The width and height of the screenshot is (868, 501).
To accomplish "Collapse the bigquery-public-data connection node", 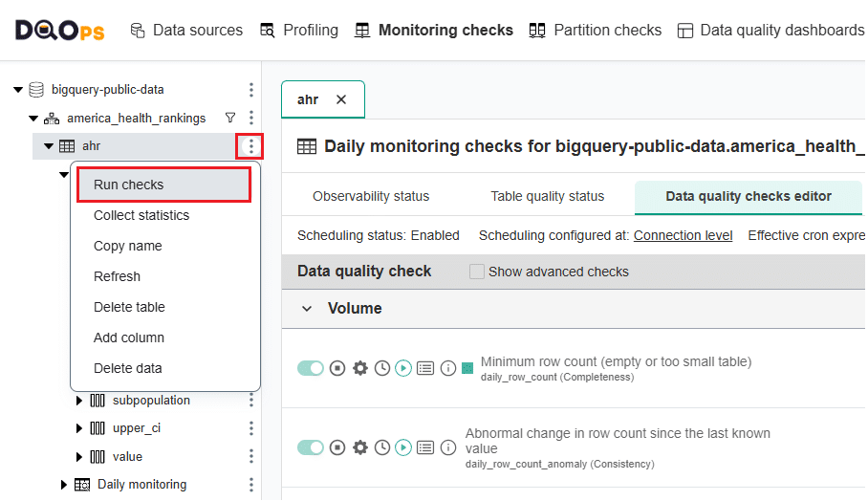I will (18, 90).
